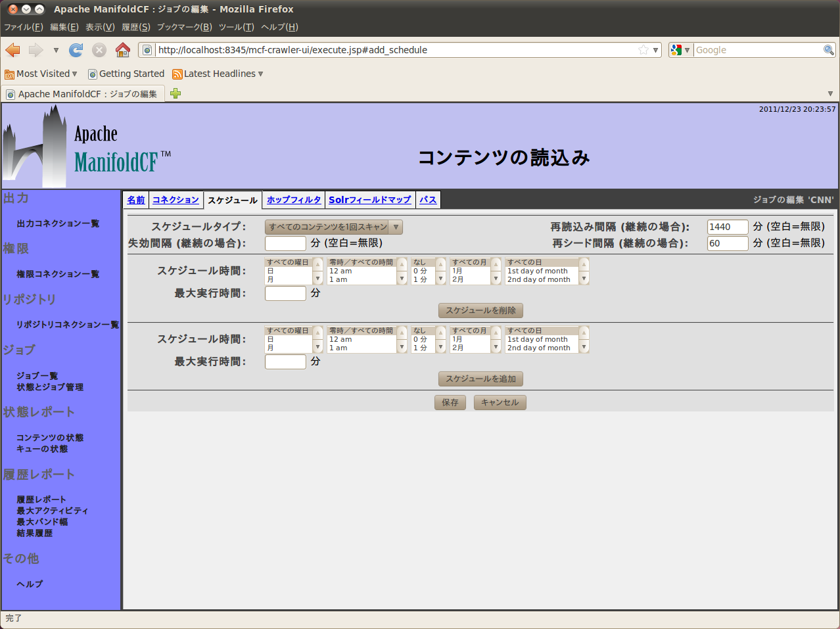Click the スケジュールを削除 button

480,310
